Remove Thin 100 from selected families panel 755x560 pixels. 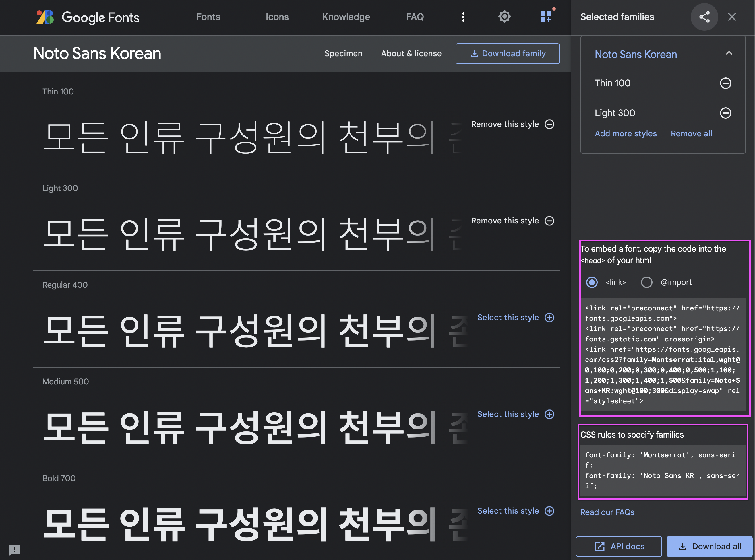tap(725, 83)
